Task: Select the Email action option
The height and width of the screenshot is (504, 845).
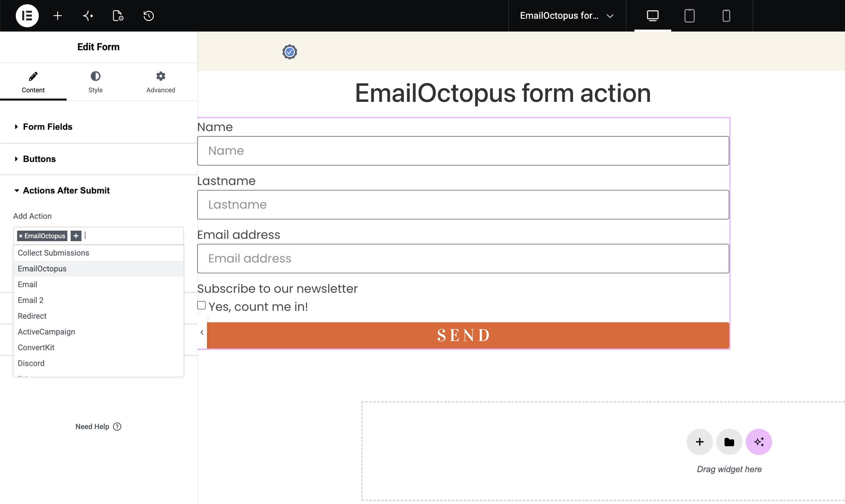Action: (x=99, y=285)
